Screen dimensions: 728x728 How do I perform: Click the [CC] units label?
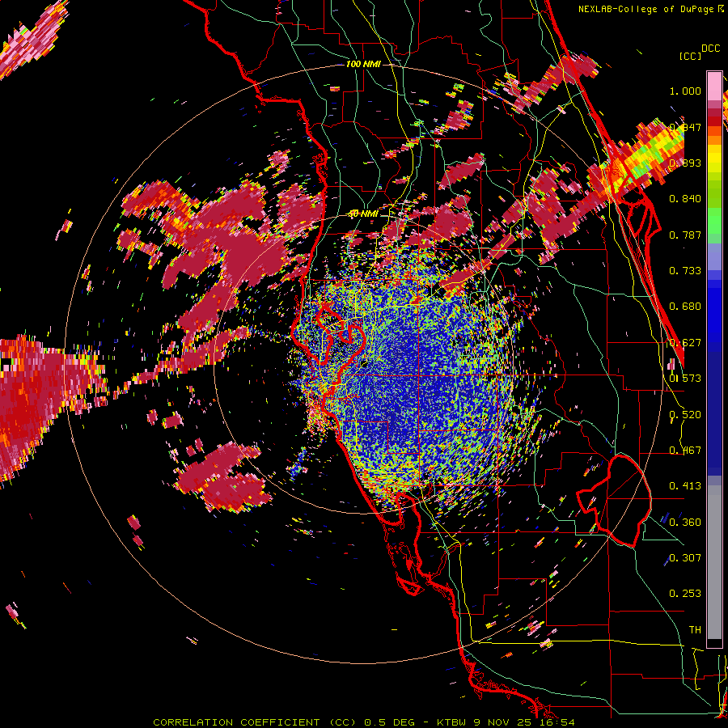click(690, 56)
